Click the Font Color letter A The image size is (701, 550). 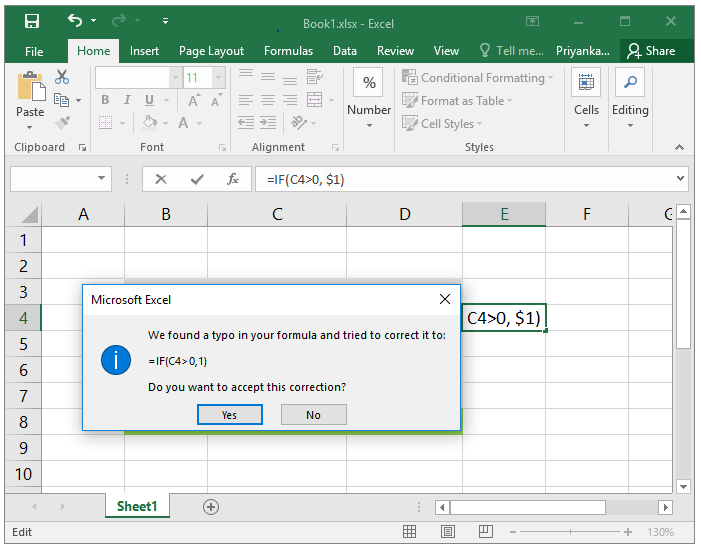pos(183,123)
